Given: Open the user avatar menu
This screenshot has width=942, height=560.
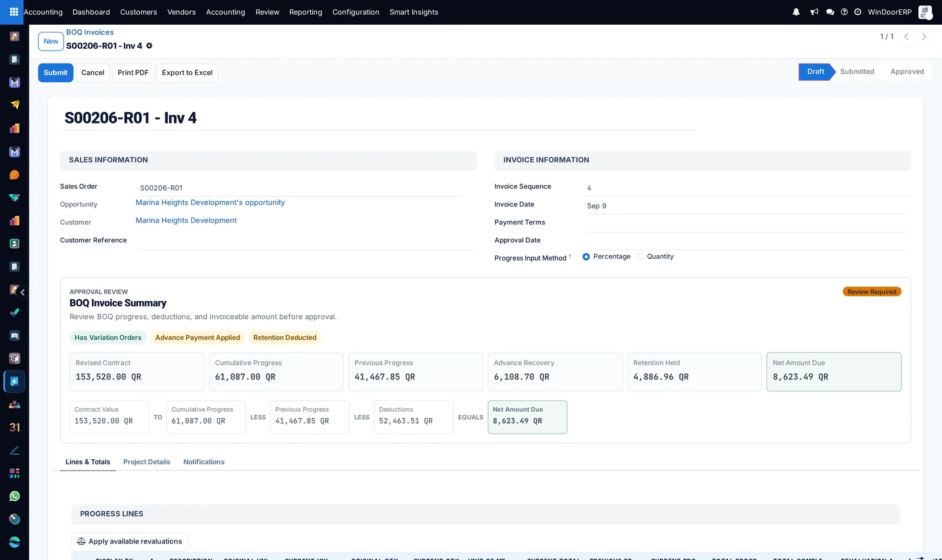Looking at the screenshot, I should point(925,12).
